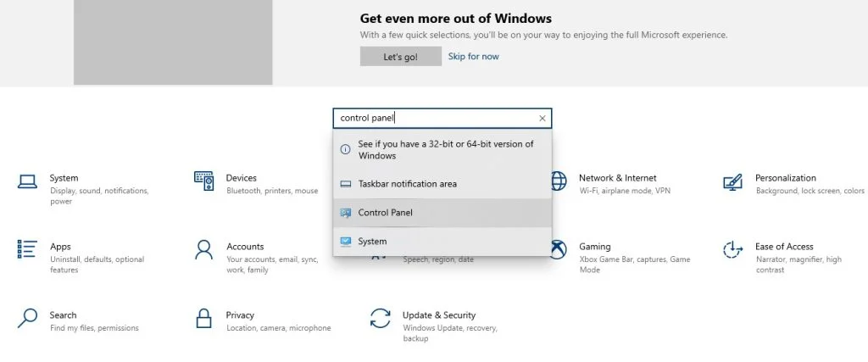This screenshot has width=868, height=362.
Task: Click the monitor icon beside System result
Action: tap(346, 242)
